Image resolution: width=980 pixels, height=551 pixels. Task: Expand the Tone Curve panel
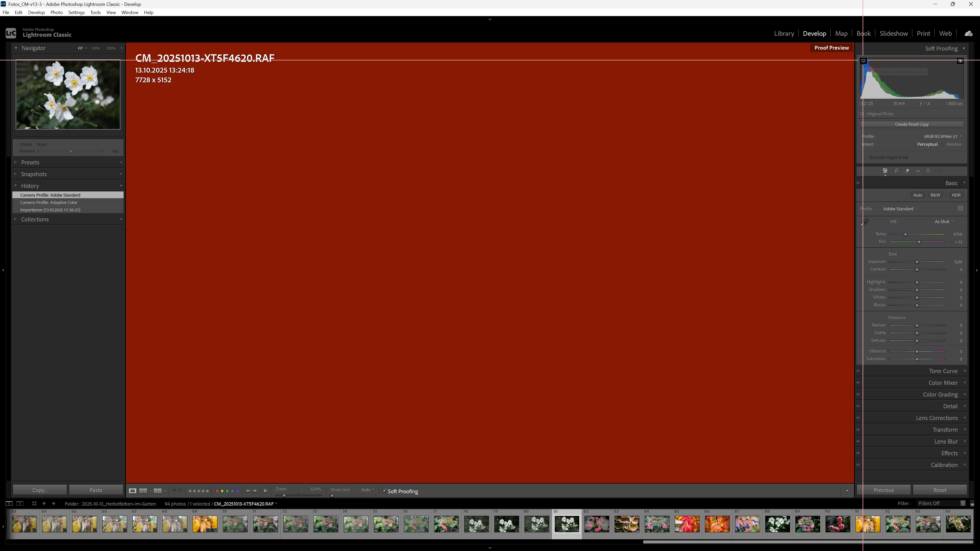pos(964,371)
